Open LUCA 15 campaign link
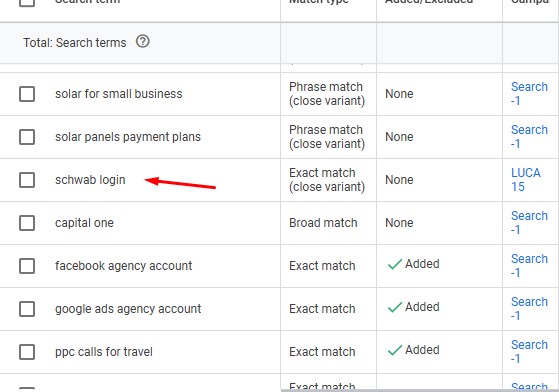The width and height of the screenshot is (559, 392). click(x=525, y=180)
